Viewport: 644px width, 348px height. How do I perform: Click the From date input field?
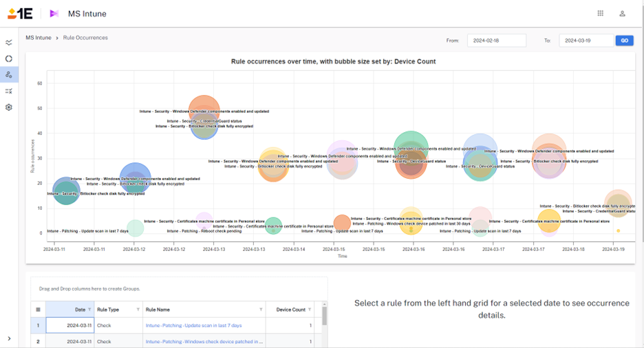[496, 41]
